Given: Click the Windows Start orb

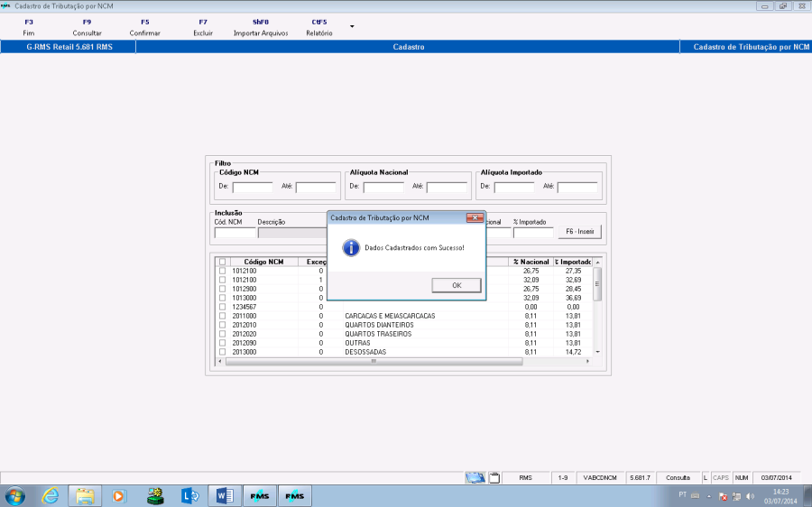Looking at the screenshot, I should point(15,495).
